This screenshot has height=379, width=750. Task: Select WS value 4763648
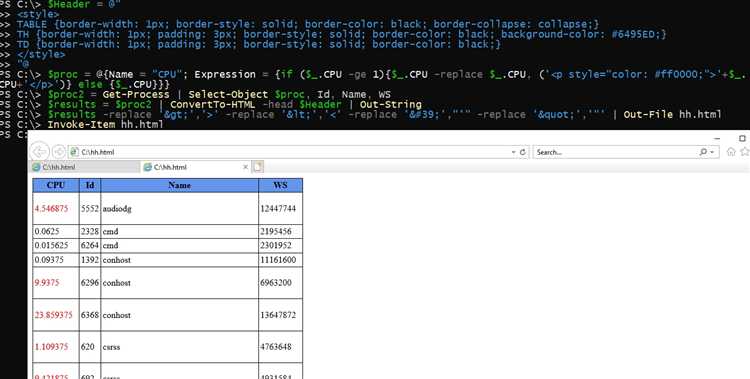[276, 346]
